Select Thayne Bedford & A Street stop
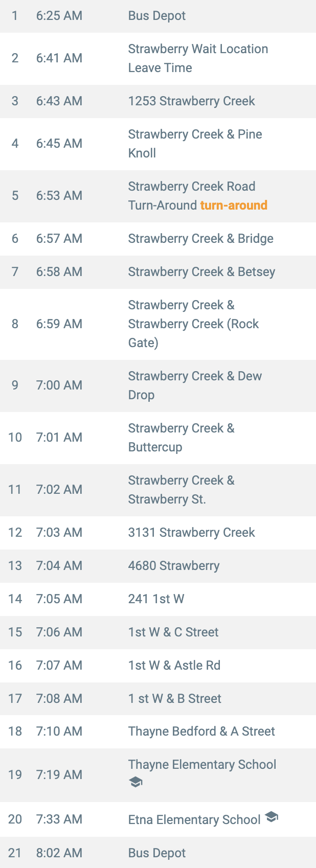This screenshot has height=868, width=316. [x=158, y=732]
